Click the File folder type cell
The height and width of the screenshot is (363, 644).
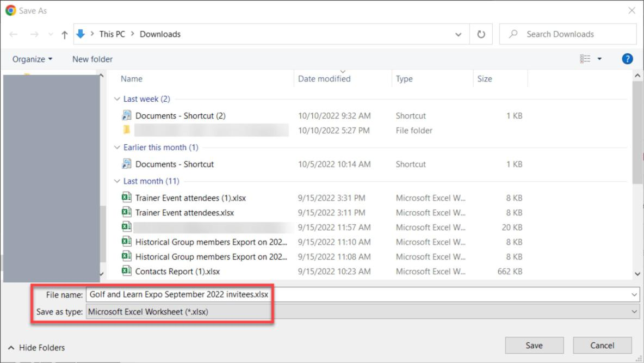(x=414, y=131)
